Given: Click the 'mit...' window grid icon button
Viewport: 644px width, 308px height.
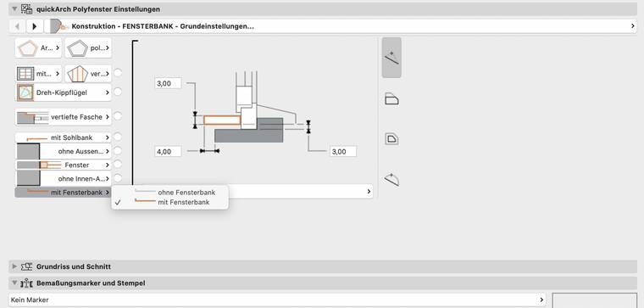Looking at the screenshot, I should coord(38,74).
